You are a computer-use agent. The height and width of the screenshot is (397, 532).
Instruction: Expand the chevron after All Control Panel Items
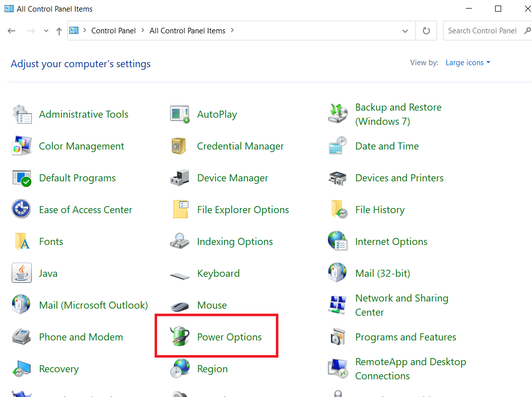[x=232, y=31]
